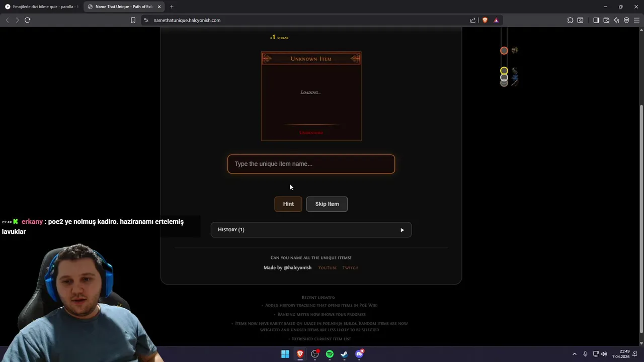Viewport: 644px width, 362px height.
Task: Open Leo AI assistant
Action: (616, 20)
